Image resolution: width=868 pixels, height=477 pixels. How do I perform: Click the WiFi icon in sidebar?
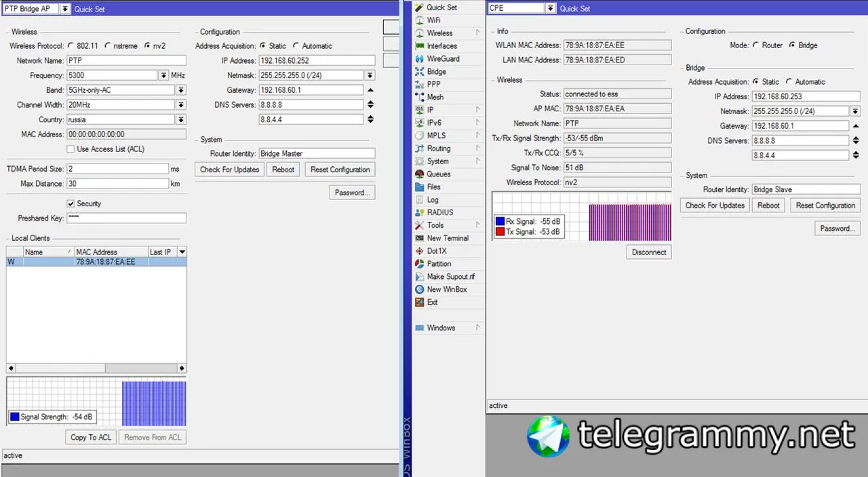tap(420, 20)
